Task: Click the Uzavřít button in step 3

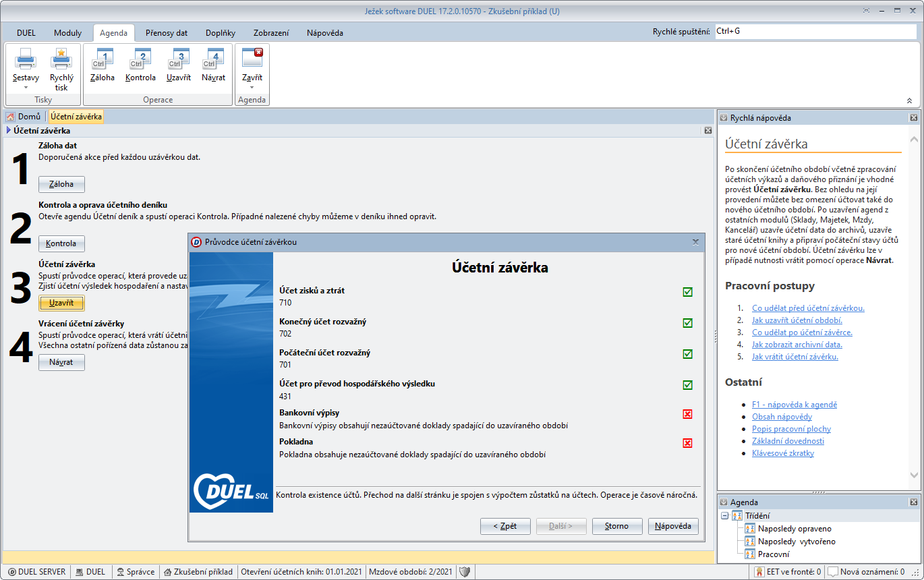Action: click(x=61, y=303)
